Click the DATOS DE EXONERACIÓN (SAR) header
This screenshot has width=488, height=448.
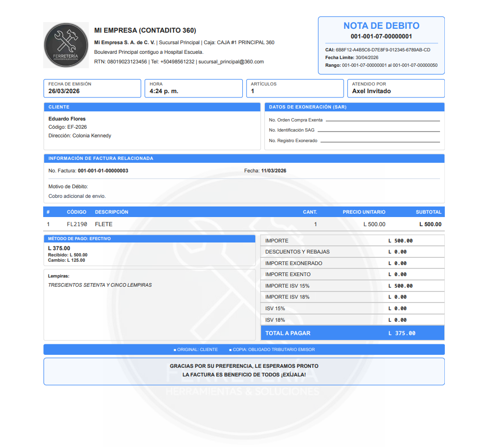tap(355, 107)
